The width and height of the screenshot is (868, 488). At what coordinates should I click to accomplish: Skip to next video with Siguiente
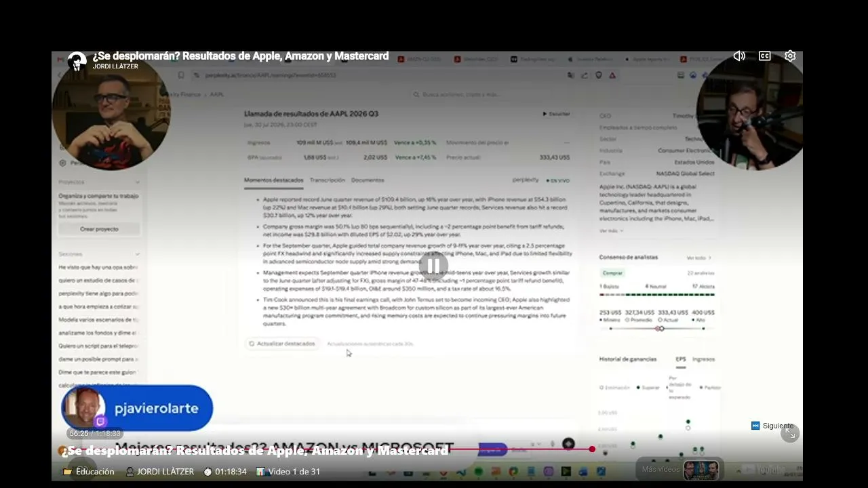772,426
